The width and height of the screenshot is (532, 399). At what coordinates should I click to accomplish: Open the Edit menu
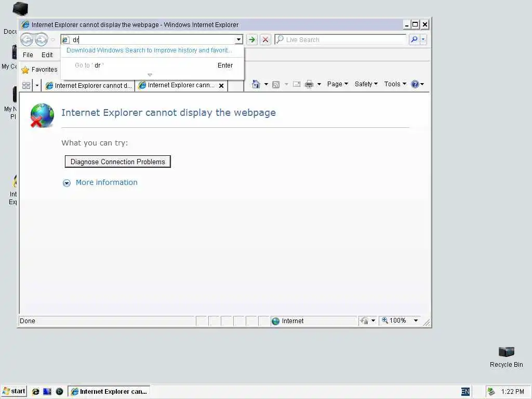click(47, 55)
